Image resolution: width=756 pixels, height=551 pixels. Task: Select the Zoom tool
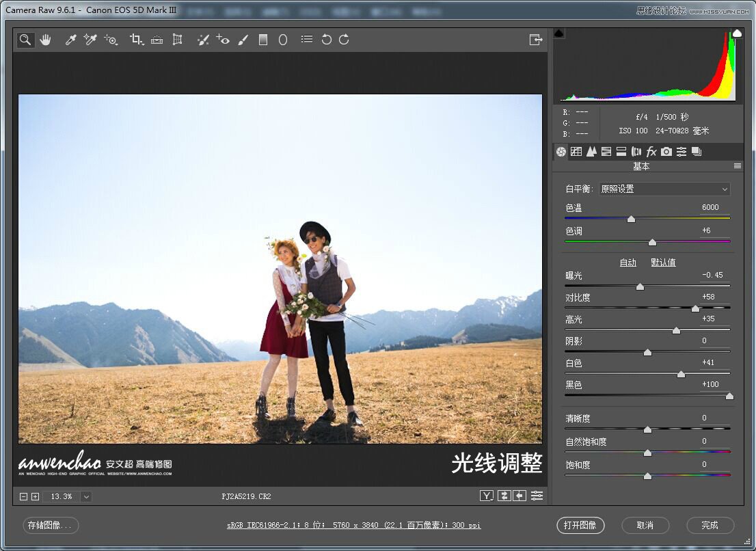[25, 40]
